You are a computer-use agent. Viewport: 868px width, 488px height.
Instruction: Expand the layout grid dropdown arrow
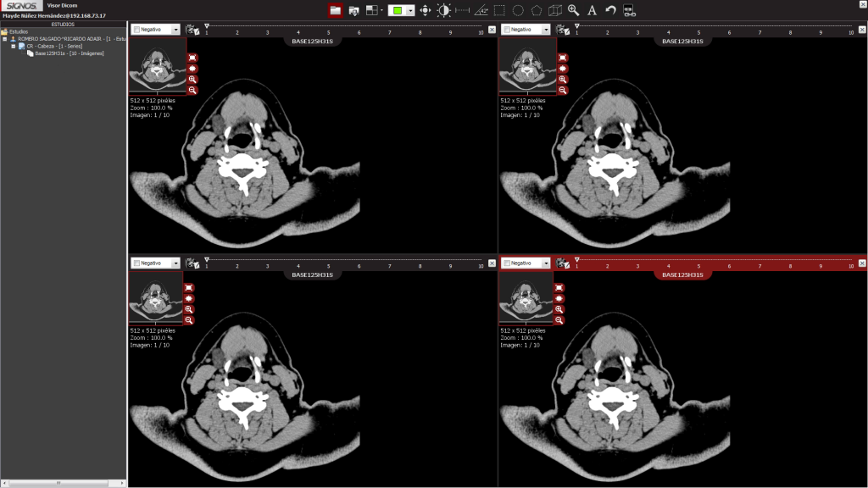[382, 11]
